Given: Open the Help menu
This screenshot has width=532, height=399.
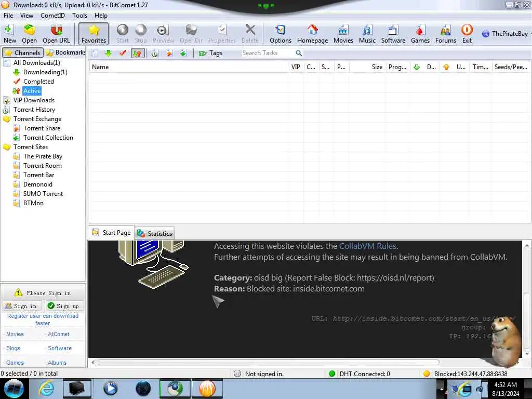Looking at the screenshot, I should point(101,15).
